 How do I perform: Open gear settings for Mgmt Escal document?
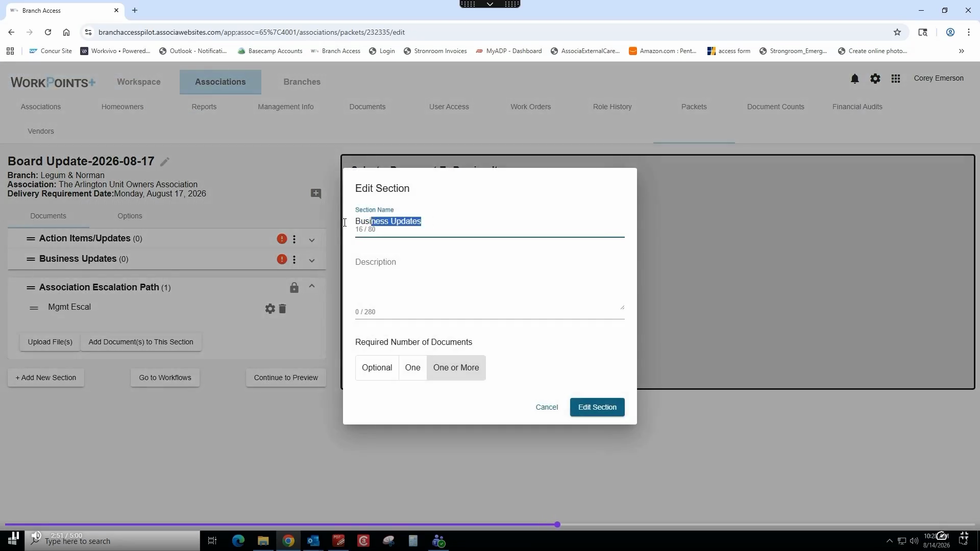270,309
